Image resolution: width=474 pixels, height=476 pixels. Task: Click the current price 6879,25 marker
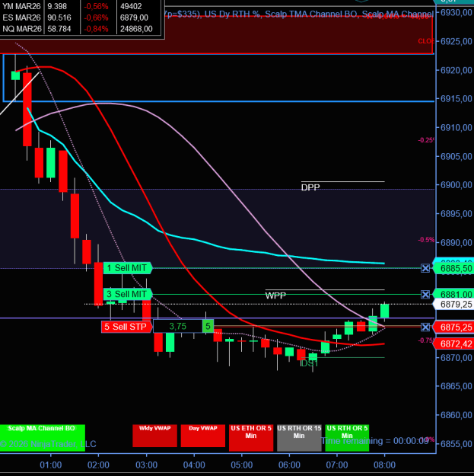(453, 304)
